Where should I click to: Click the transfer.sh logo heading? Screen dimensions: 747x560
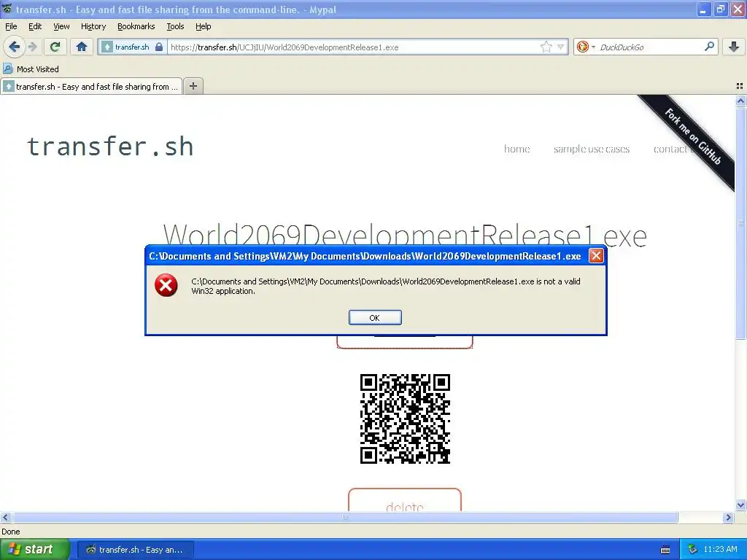click(x=110, y=146)
